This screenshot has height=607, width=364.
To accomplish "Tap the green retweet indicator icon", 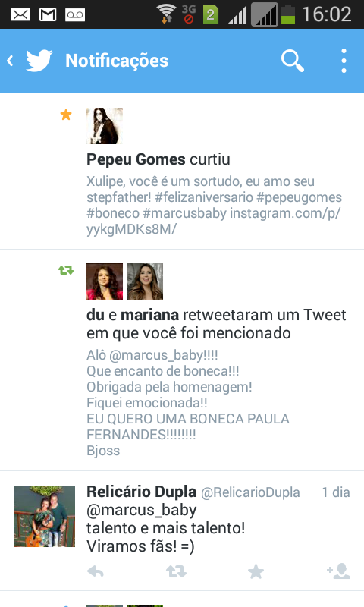I will tap(66, 270).
